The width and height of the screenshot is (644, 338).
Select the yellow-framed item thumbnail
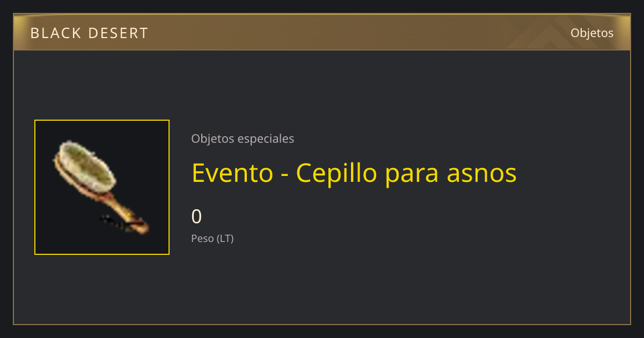[102, 187]
